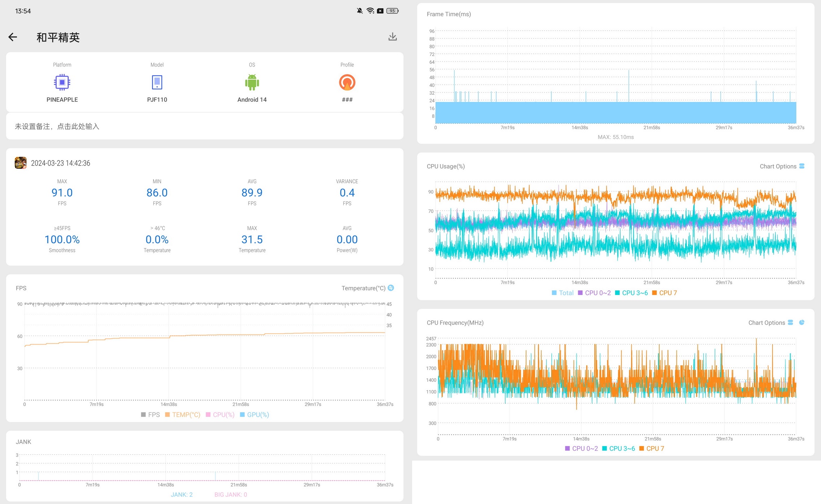
Task: Click the first jank spike in JANK chart
Action: pyautogui.click(x=38, y=476)
